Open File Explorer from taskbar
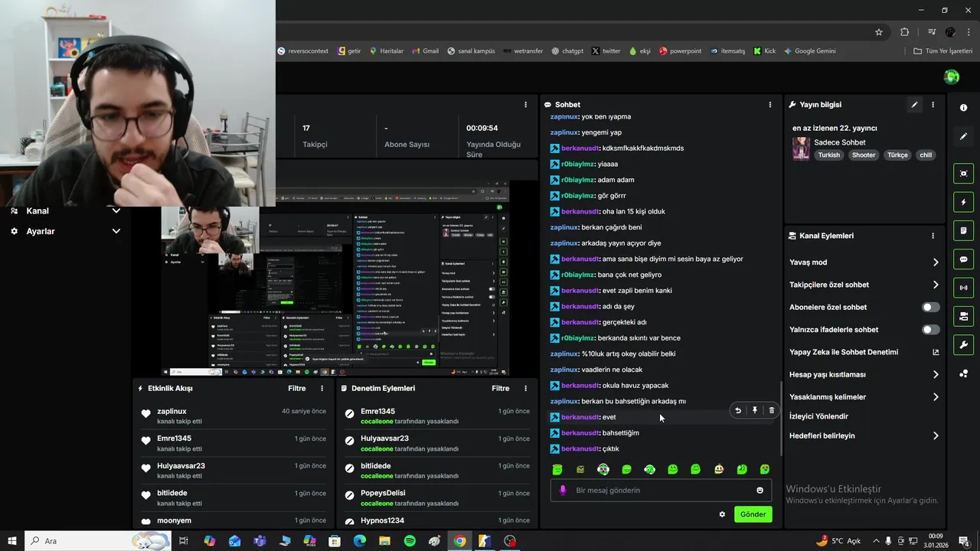 click(384, 541)
